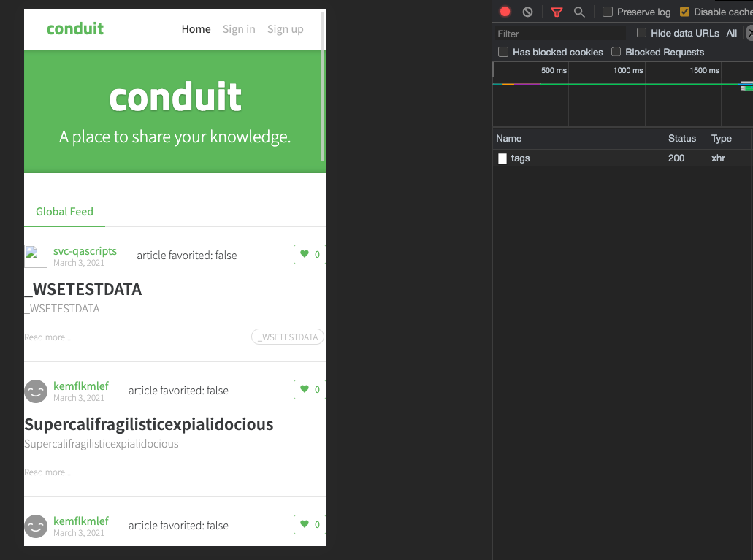The image size is (753, 560).
Task: Open the Sign in page
Action: (239, 29)
